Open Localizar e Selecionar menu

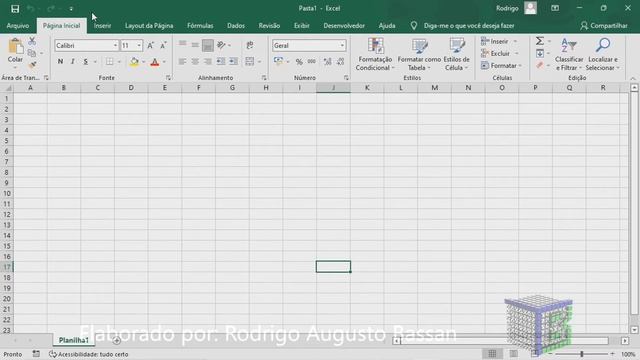click(x=603, y=54)
